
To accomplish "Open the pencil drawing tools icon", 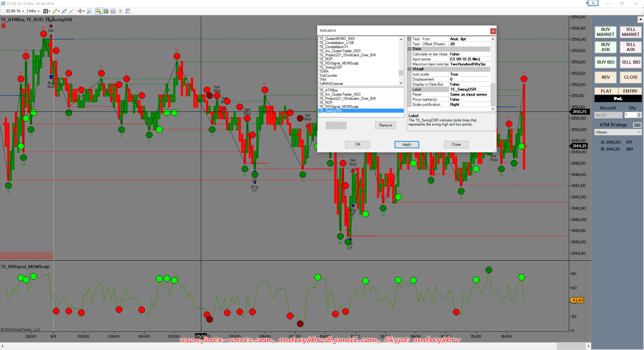I will coord(55,11).
